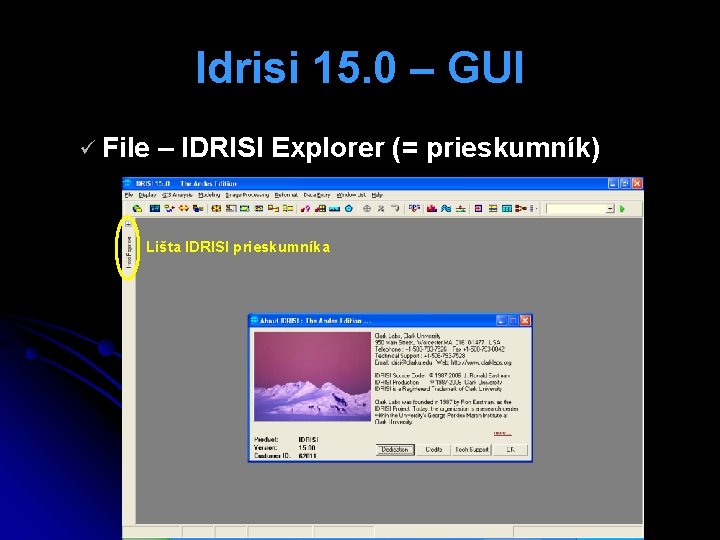Open the Modeling menu
This screenshot has height=540, width=720.
pos(209,195)
